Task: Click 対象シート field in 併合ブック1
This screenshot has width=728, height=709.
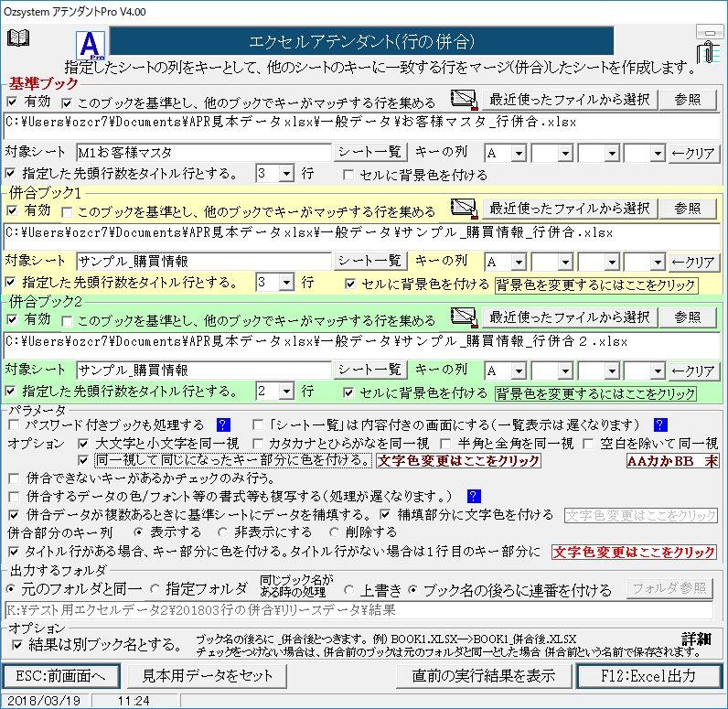Action: (204, 262)
